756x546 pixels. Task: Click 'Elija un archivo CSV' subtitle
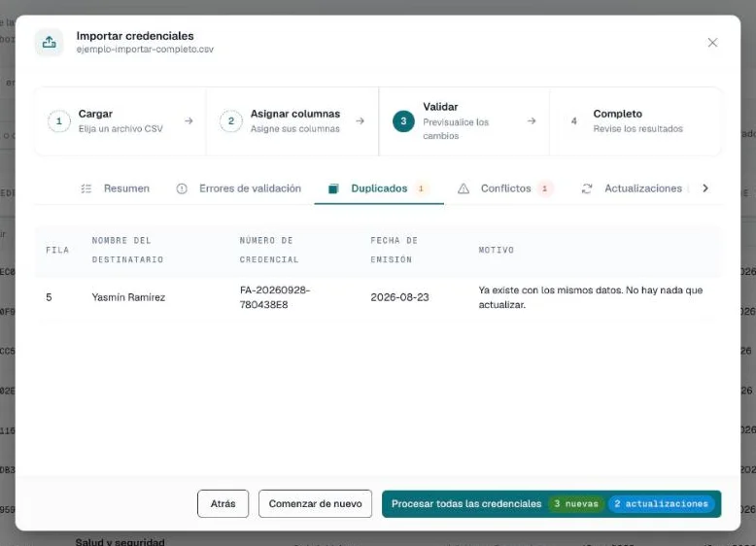click(x=120, y=128)
